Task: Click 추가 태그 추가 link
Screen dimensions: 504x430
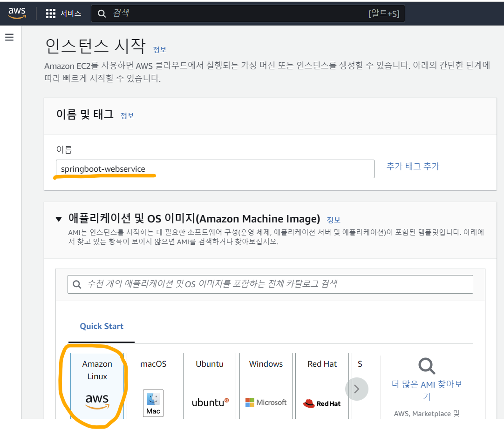Action: point(413,166)
